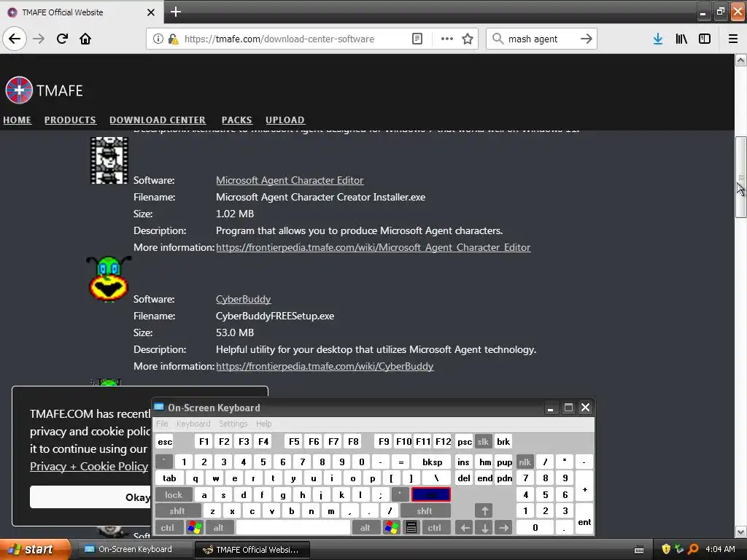The height and width of the screenshot is (560, 747).
Task: Open the Help menu of On-Screen Keyboard
Action: (x=263, y=424)
